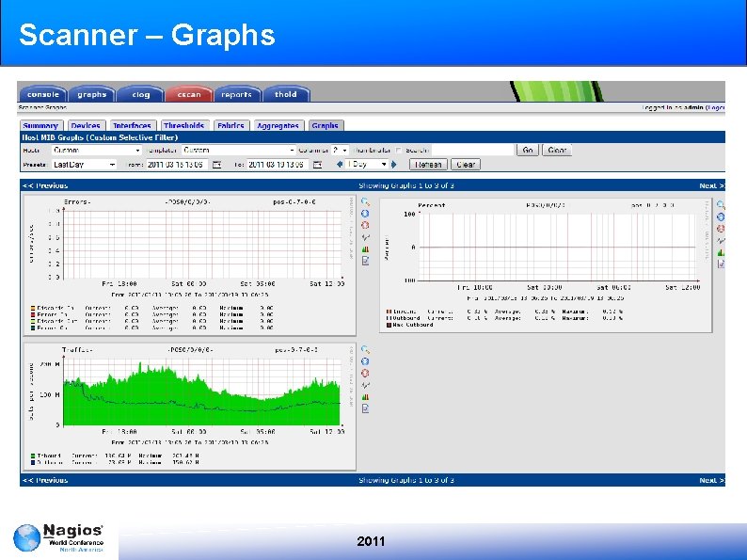
Task: Shift time range backward with left arrow
Action: (x=340, y=165)
